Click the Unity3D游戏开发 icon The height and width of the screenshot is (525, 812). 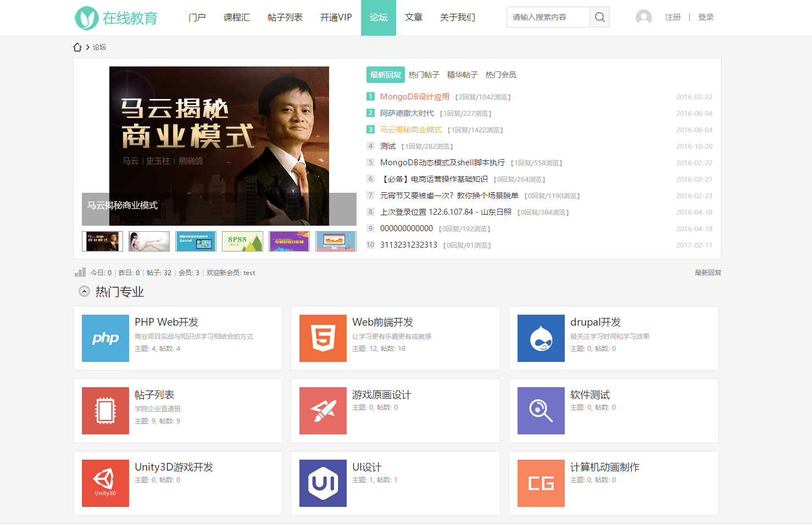[105, 483]
